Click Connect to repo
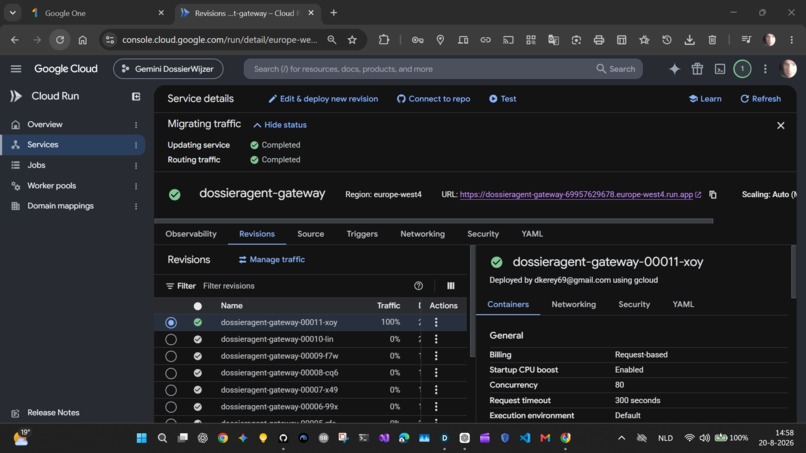This screenshot has width=806, height=453. (433, 99)
